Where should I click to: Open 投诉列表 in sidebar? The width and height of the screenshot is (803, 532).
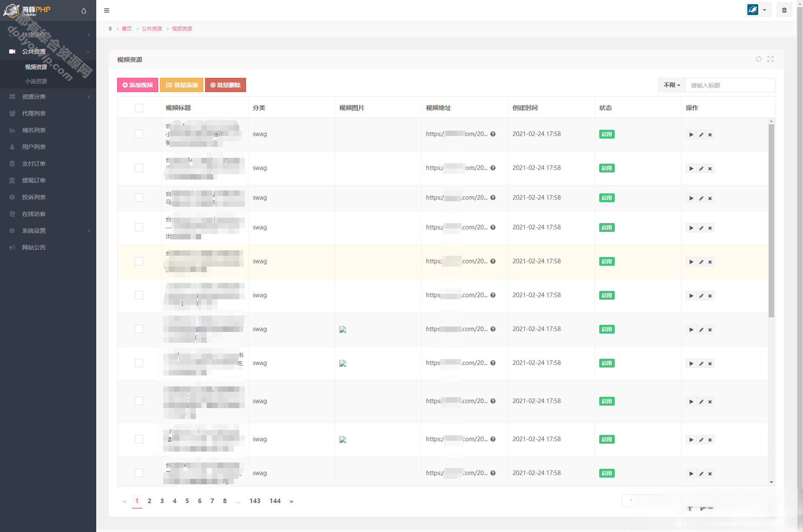tap(48, 197)
